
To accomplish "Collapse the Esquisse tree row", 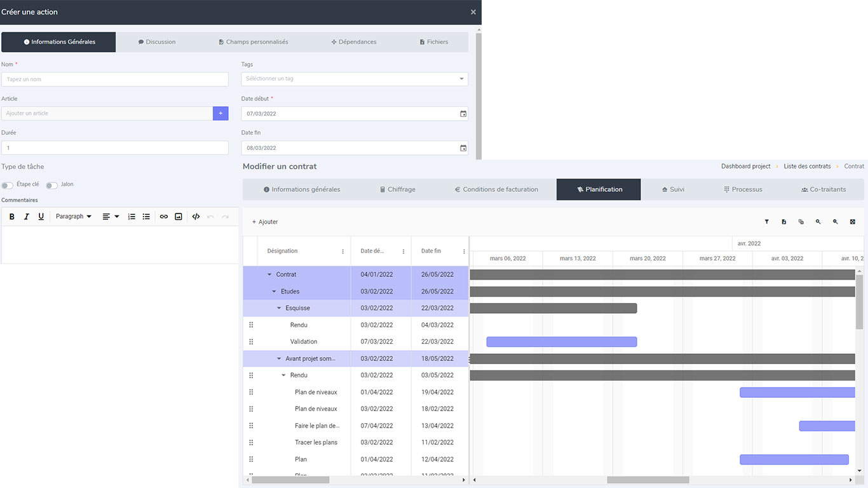I will pos(279,308).
